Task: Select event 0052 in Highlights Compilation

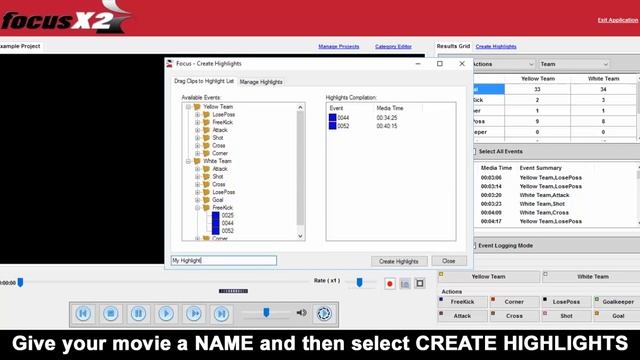Action: click(339, 126)
